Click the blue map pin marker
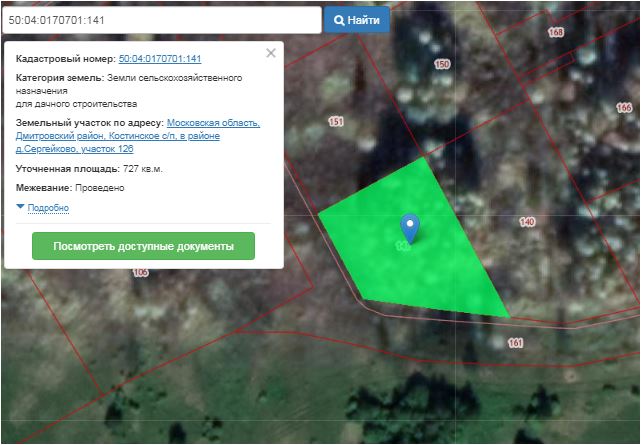 point(409,227)
